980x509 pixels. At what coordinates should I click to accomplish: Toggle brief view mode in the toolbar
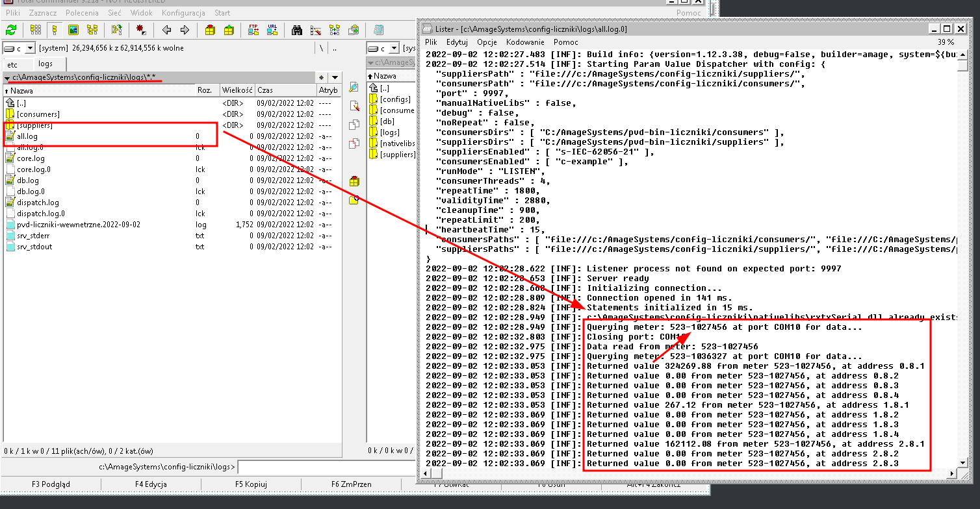(x=36, y=30)
